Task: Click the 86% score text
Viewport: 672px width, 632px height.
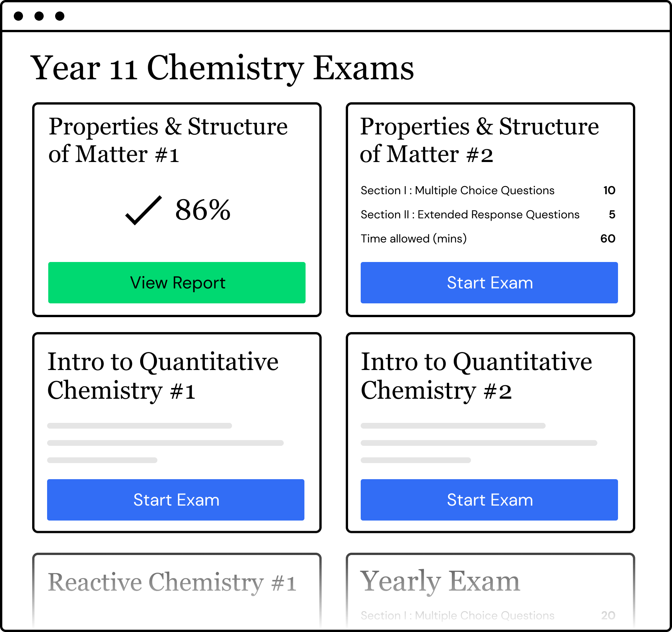Action: point(203,210)
